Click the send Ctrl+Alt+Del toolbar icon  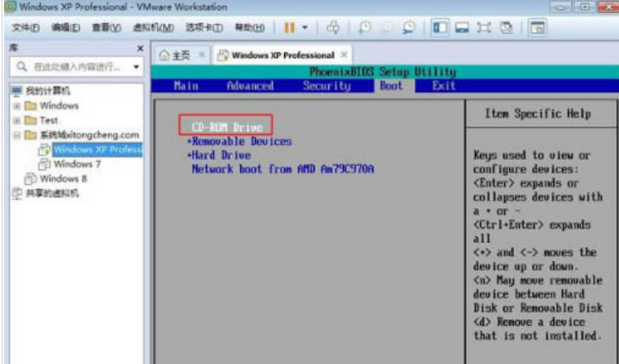332,28
